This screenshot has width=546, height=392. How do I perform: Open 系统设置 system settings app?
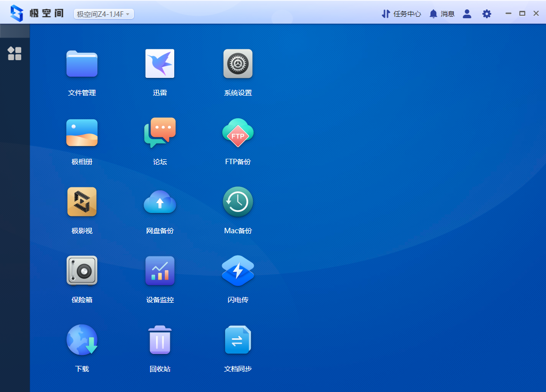coord(238,64)
